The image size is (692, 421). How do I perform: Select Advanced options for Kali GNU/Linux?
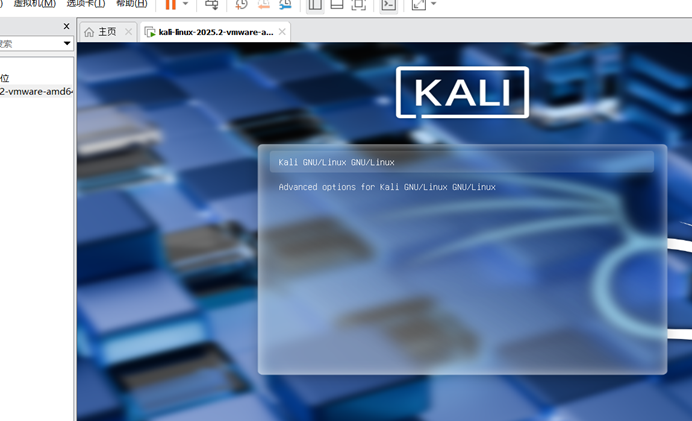coord(387,187)
